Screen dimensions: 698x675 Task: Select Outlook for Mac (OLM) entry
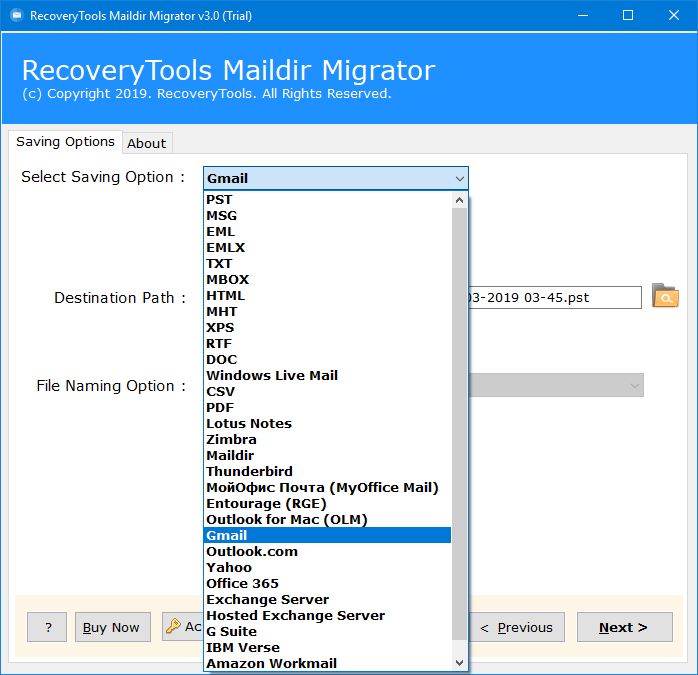(x=327, y=520)
